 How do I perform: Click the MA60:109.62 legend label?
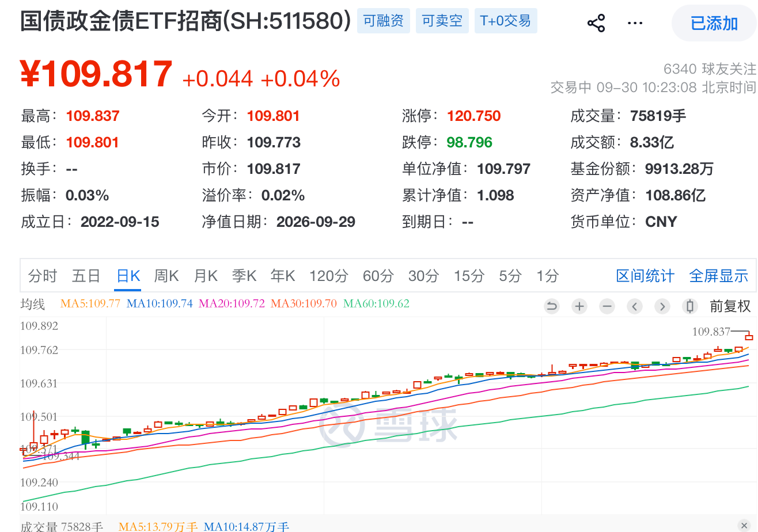pyautogui.click(x=376, y=303)
